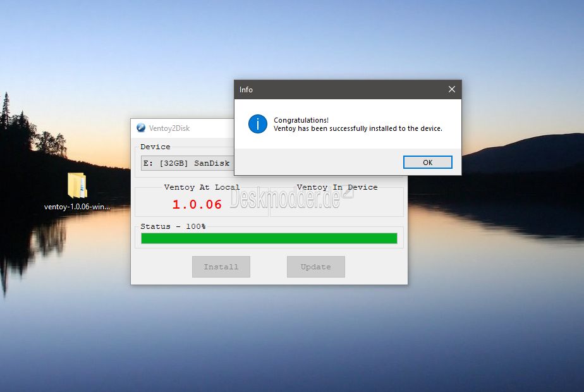Click the Ventoy2Disk window title text
The image size is (584, 392).
(169, 128)
